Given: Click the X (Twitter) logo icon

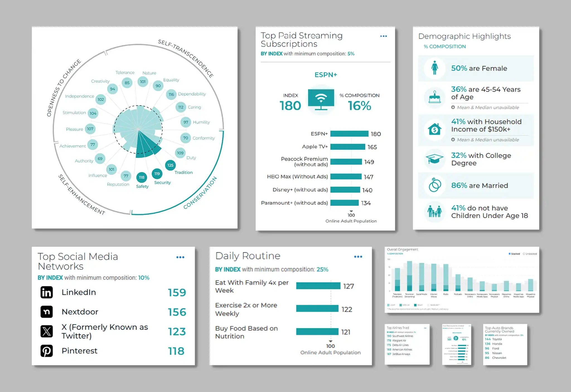Looking at the screenshot, I should click(x=47, y=331).
